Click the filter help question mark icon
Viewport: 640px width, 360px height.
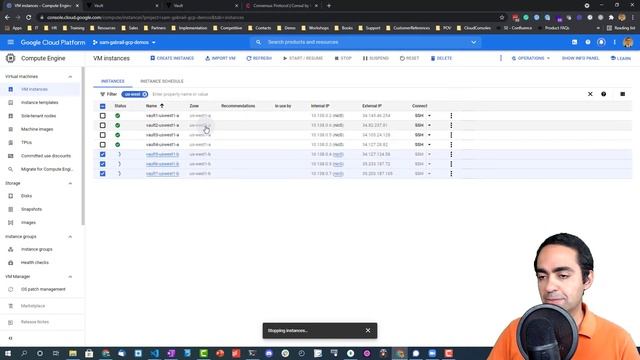click(603, 94)
